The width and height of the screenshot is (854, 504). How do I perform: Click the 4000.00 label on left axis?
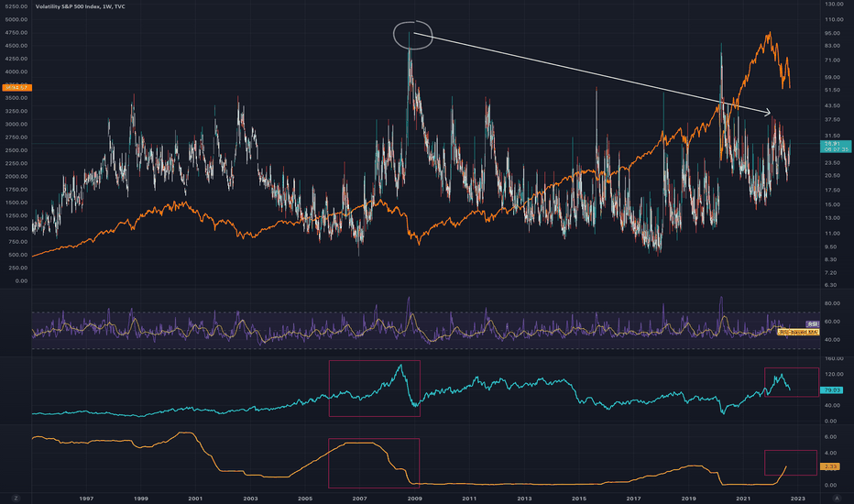pos(16,71)
